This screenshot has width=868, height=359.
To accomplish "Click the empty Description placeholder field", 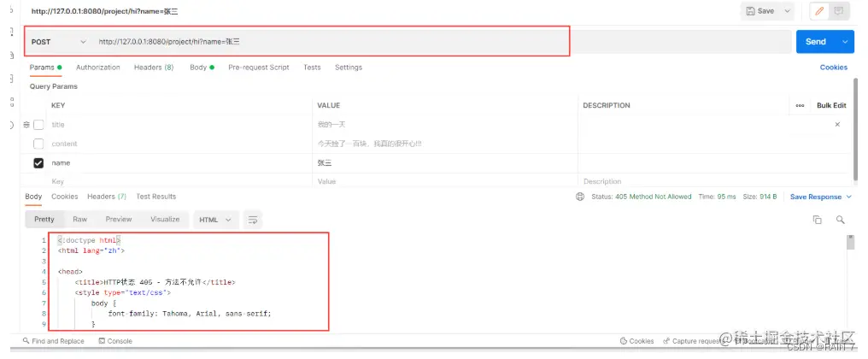I will pyautogui.click(x=714, y=181).
